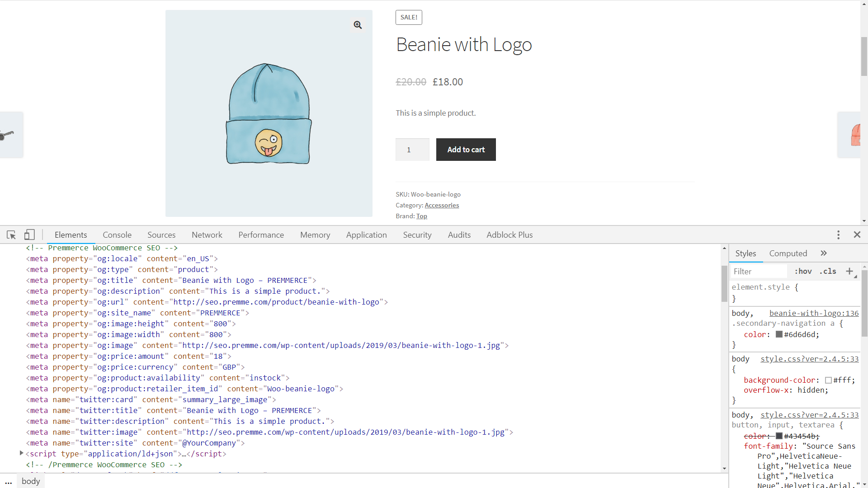Click the overflow-x: hidden declaration

[786, 390]
